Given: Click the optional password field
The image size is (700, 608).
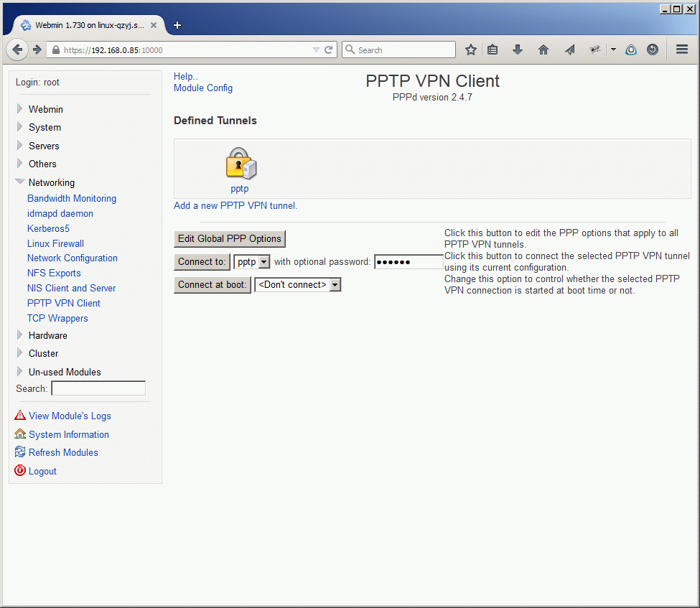Looking at the screenshot, I should (409, 261).
